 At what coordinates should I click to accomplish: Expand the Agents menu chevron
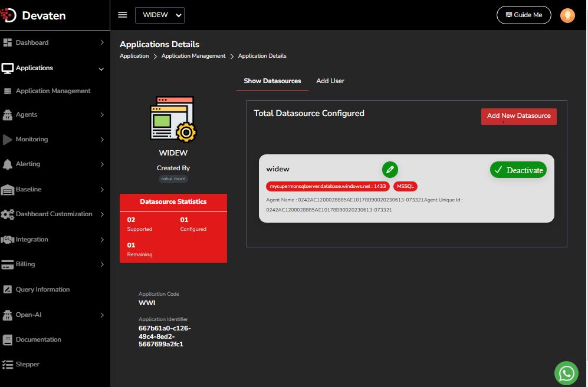pyautogui.click(x=102, y=115)
